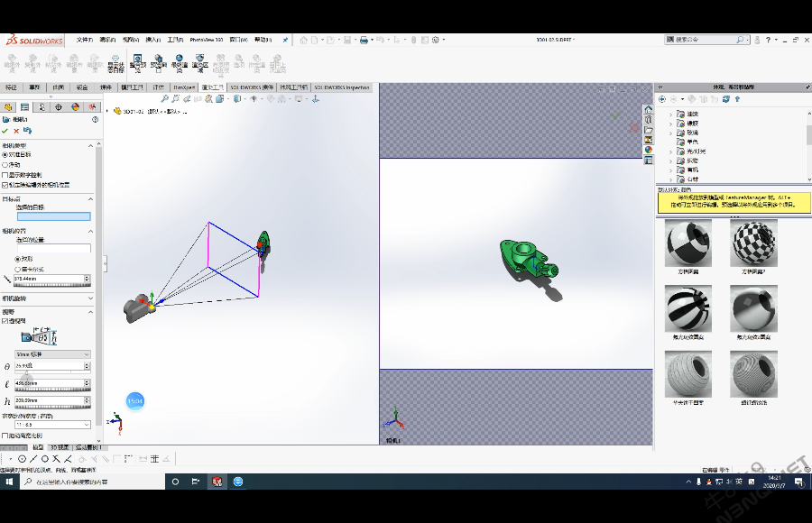Select first camera position radio option
The height and width of the screenshot is (523, 812).
coord(18,259)
